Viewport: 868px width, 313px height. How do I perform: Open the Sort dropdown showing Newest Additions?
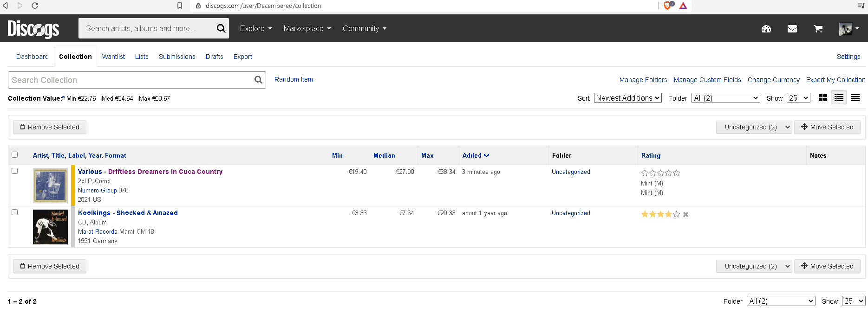(627, 98)
